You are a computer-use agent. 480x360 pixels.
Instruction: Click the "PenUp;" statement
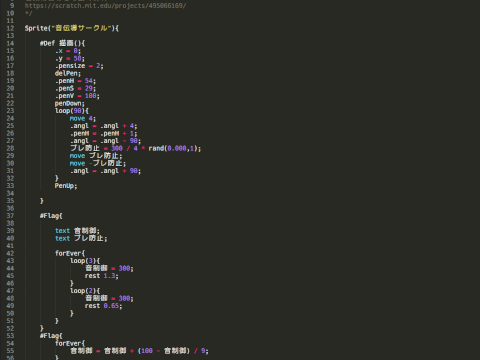click(66, 186)
